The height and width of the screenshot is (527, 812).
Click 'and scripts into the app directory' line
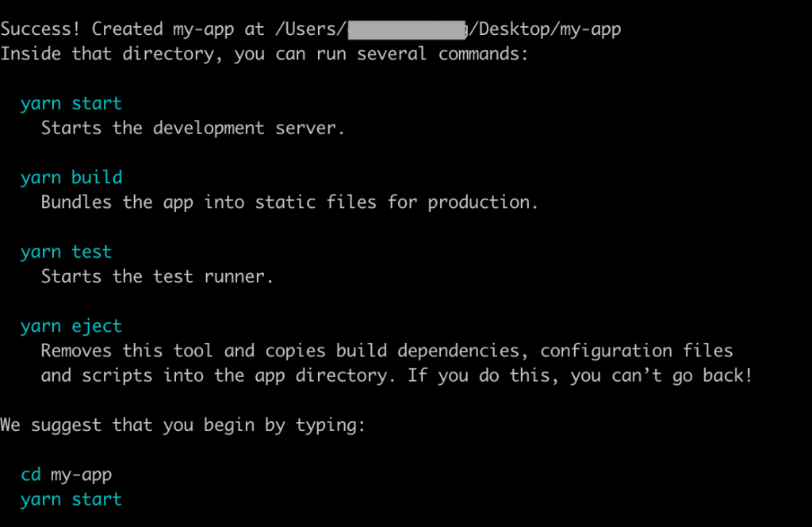pos(396,375)
